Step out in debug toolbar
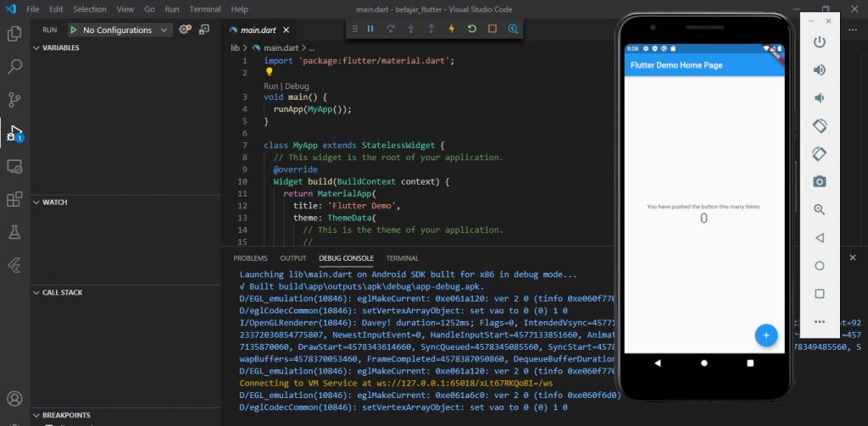Viewport: 868px width, 426px height. coord(431,29)
